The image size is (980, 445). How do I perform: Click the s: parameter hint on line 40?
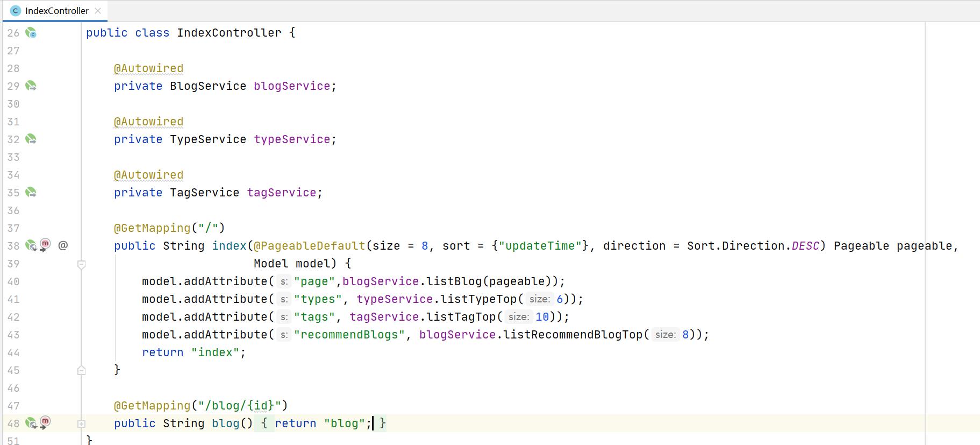[x=284, y=281]
